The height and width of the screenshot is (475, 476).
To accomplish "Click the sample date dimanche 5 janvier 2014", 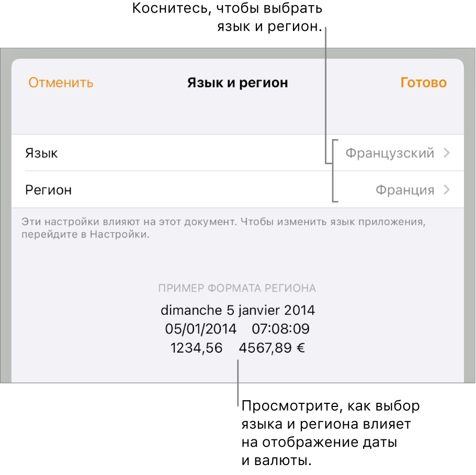I will click(237, 310).
